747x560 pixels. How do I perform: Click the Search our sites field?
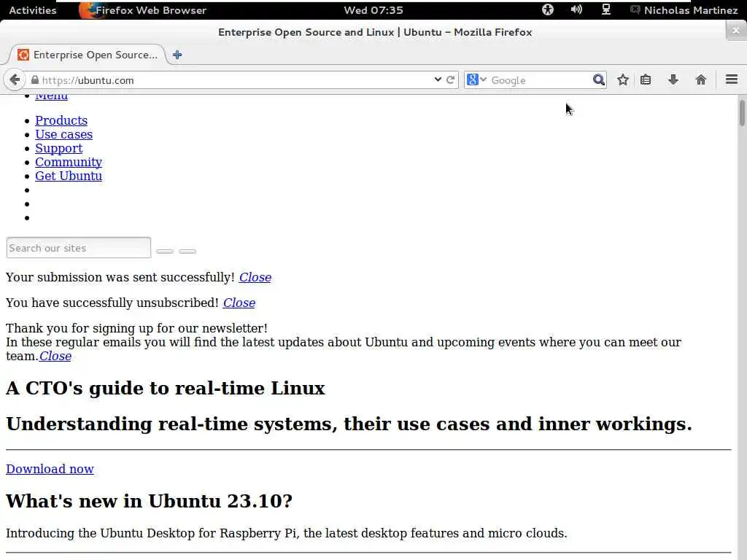point(79,248)
